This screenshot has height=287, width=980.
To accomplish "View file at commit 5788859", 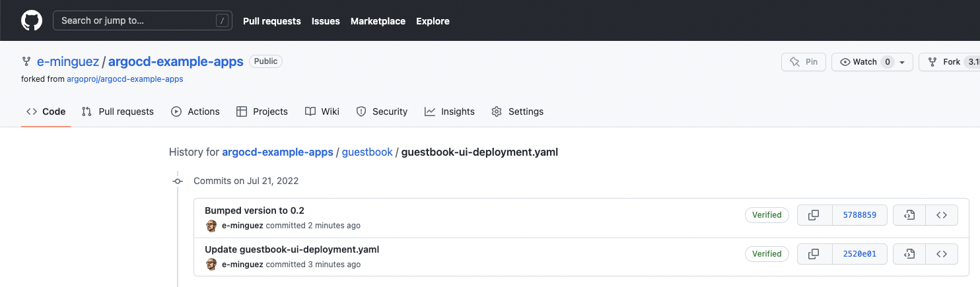I will point(909,215).
